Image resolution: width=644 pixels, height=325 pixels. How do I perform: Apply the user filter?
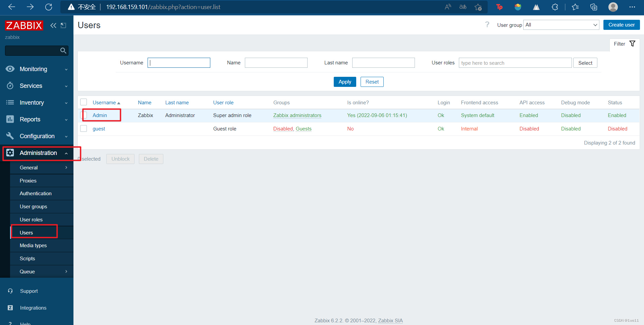coord(345,82)
